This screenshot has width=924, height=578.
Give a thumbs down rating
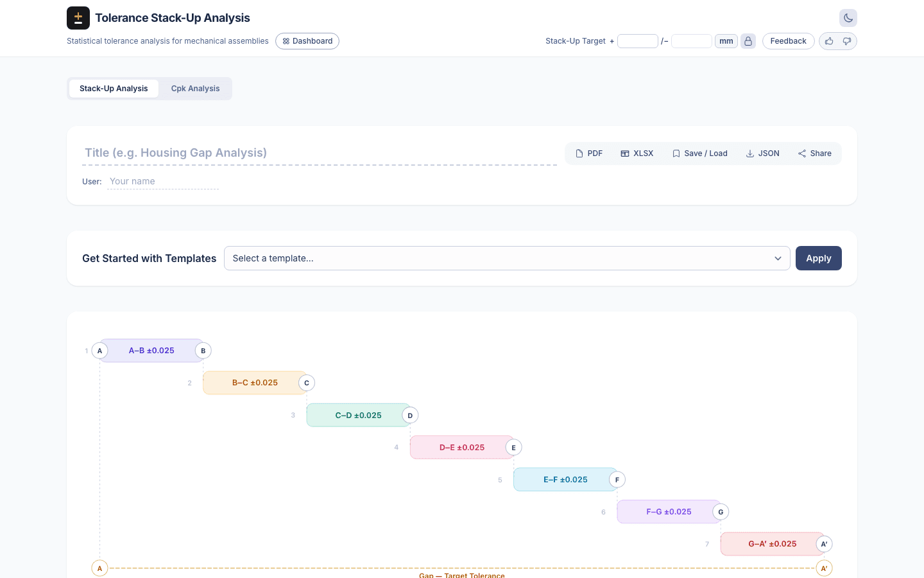[x=846, y=40]
